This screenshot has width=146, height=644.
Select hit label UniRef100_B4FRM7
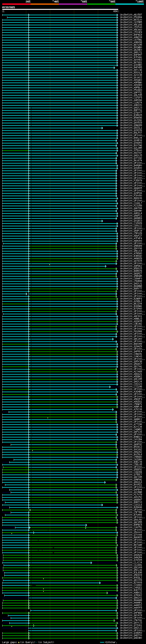pos(131,55)
